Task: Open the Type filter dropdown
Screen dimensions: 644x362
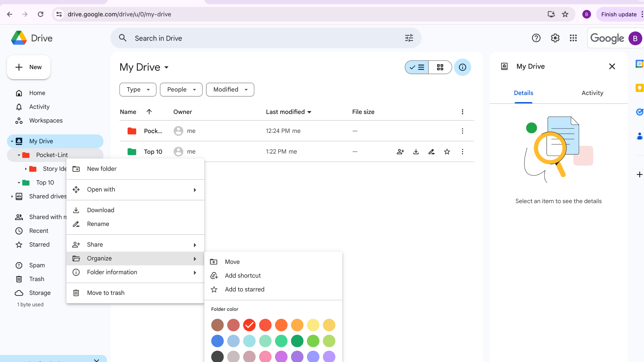Action: click(x=138, y=89)
